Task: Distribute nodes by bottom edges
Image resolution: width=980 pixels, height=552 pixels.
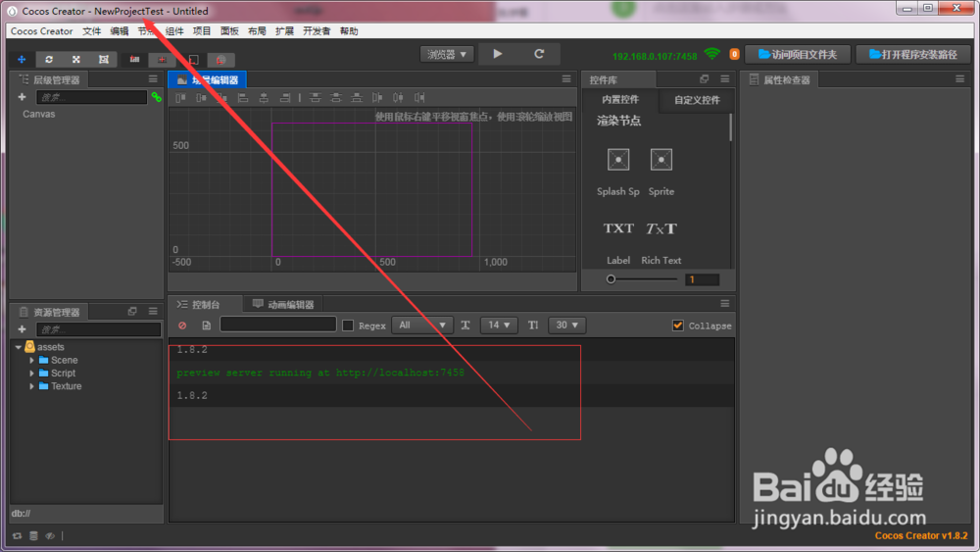Action: click(x=357, y=97)
